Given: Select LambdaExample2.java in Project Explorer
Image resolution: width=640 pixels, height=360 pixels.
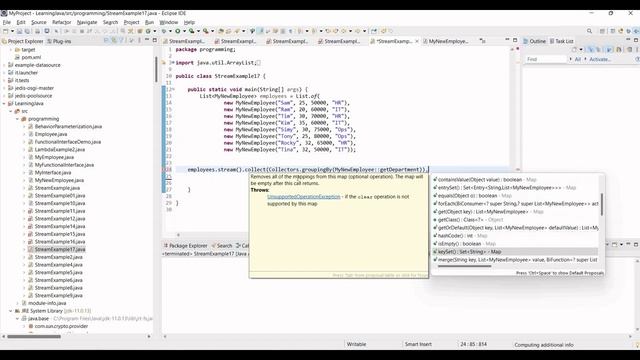Looking at the screenshot, I should [x=60, y=150].
